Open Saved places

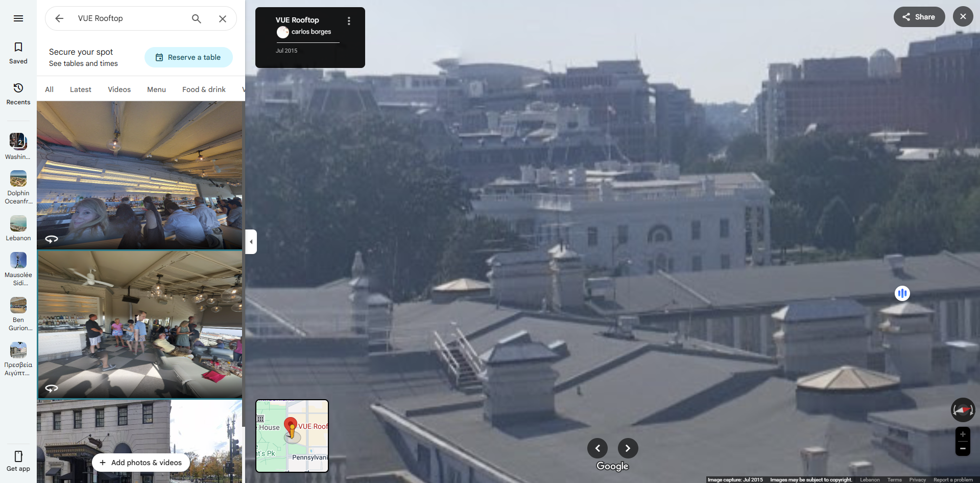(18, 53)
